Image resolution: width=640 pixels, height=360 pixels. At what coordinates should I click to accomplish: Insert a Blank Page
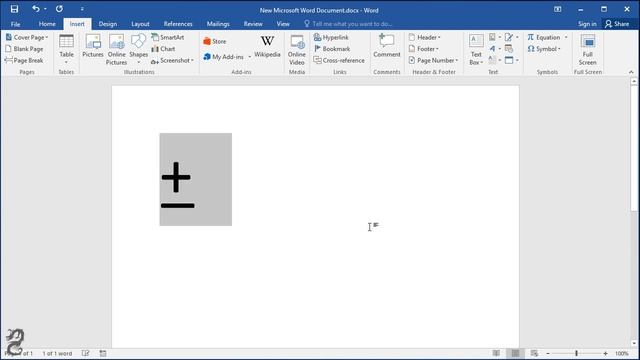click(x=24, y=49)
